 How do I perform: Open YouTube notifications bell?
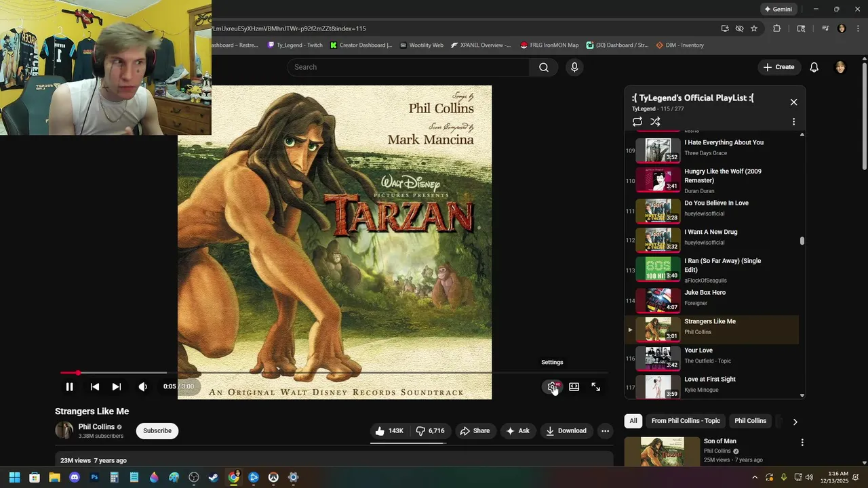(x=814, y=67)
